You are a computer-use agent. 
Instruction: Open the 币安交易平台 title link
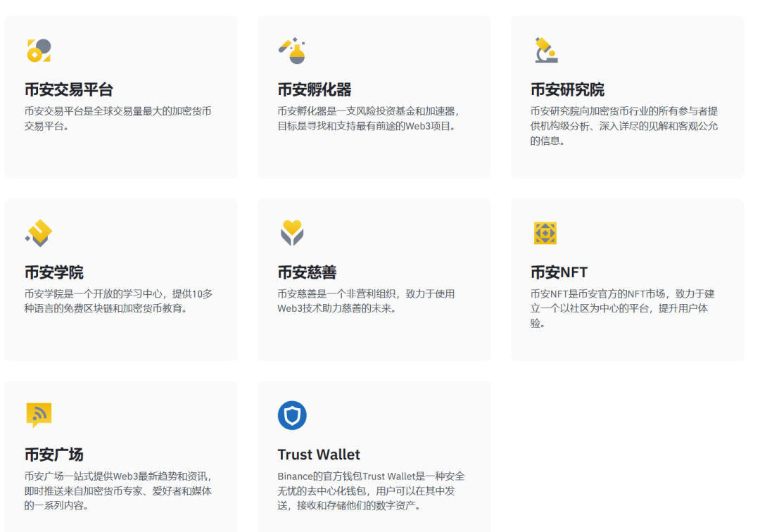pos(68,90)
